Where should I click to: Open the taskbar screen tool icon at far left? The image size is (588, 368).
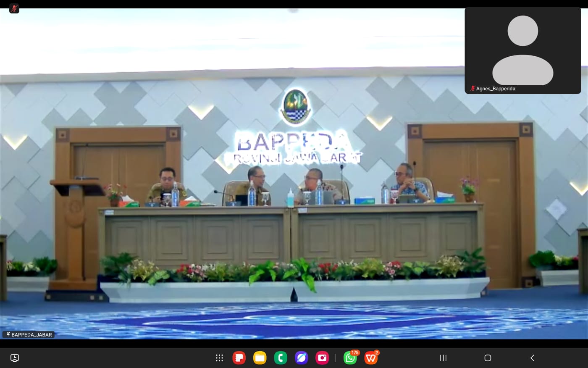15,358
